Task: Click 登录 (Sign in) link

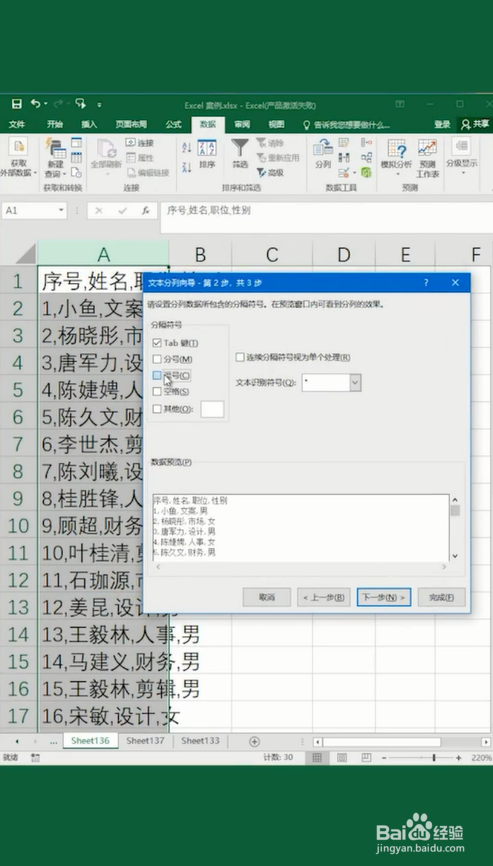Action: [442, 124]
